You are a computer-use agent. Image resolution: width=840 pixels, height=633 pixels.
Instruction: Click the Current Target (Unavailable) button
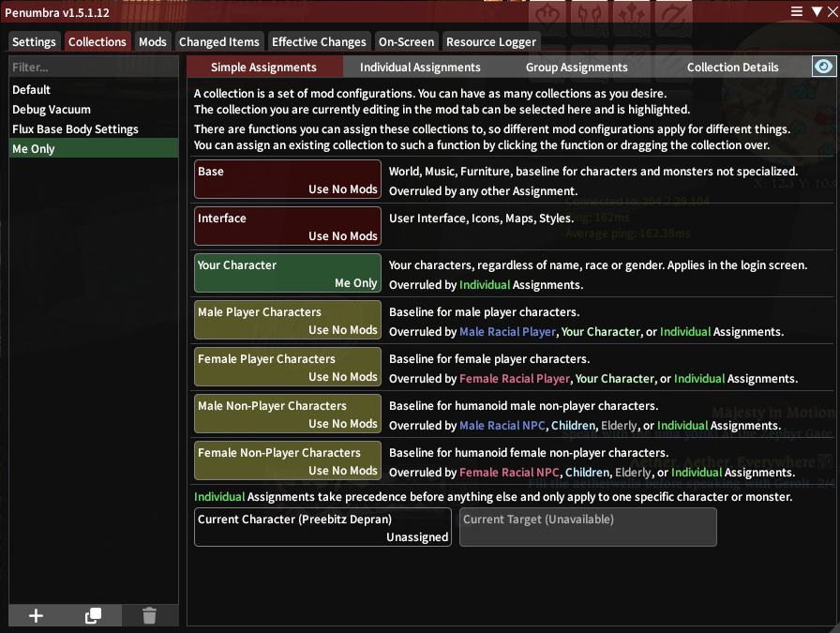588,527
